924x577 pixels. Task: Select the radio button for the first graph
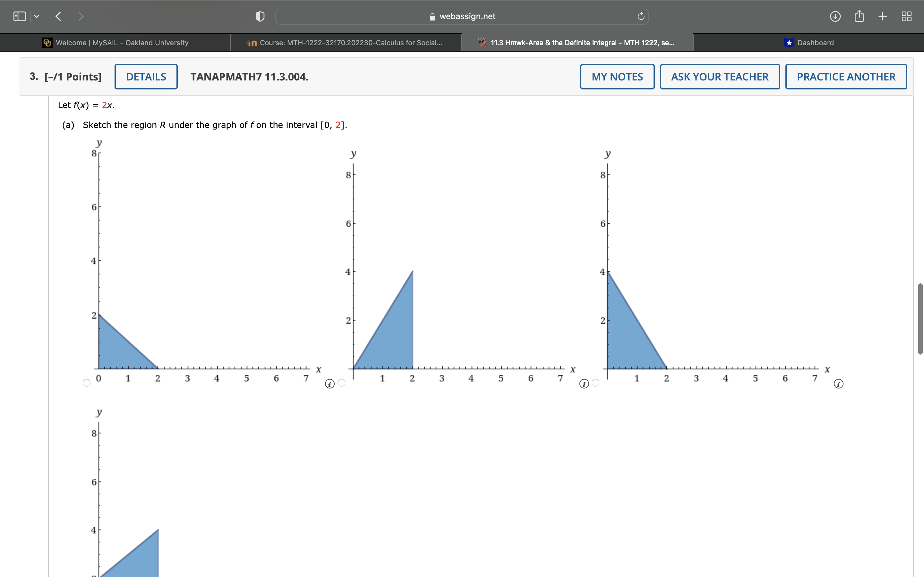87,382
